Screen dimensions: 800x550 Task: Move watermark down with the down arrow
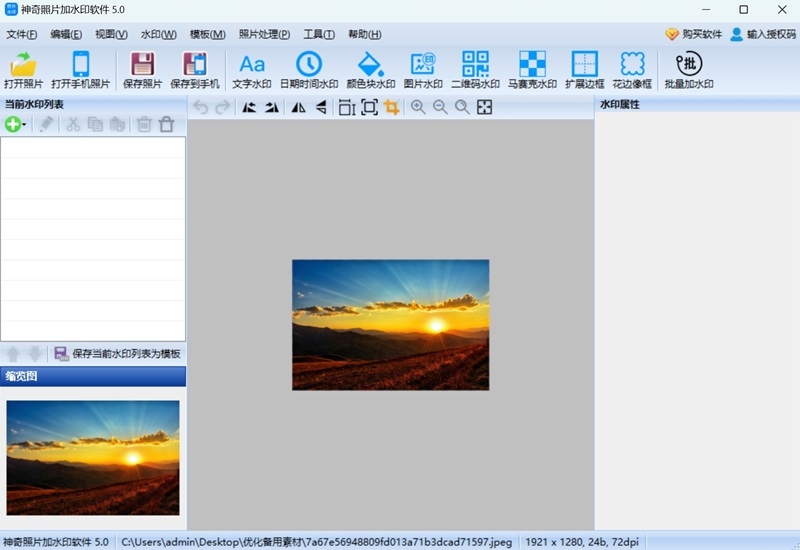(x=35, y=354)
